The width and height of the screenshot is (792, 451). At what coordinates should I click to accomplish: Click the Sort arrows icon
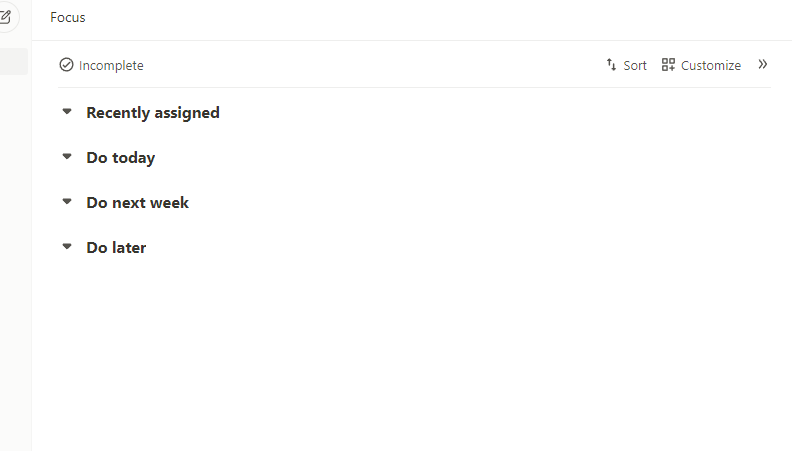(611, 65)
